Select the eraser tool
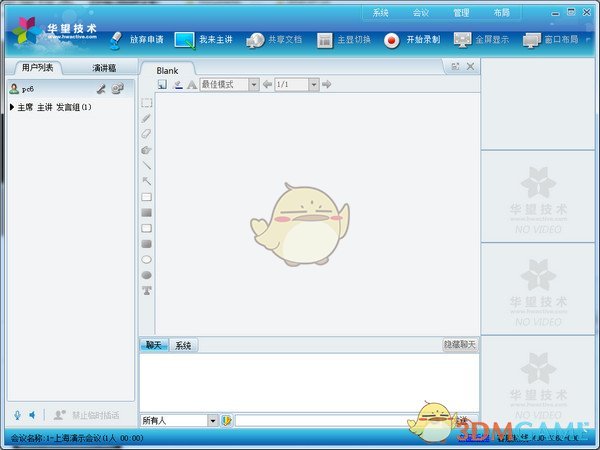The height and width of the screenshot is (450, 600). coord(147,133)
